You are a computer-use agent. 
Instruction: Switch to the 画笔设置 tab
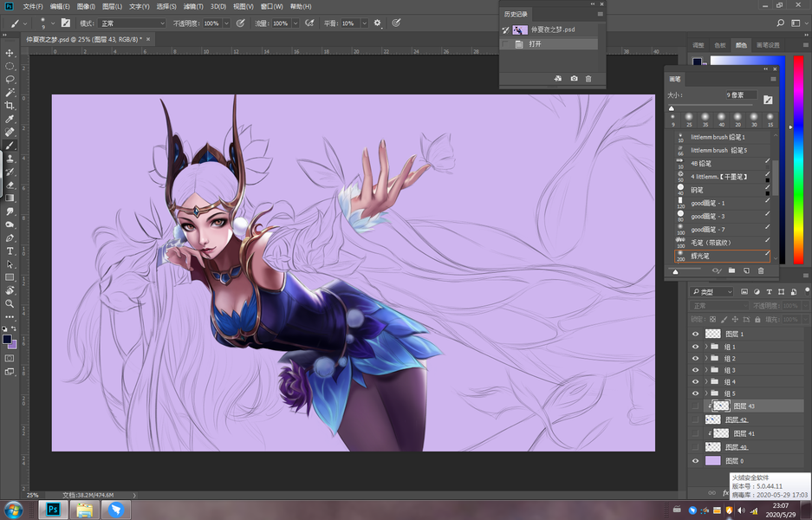(x=768, y=45)
